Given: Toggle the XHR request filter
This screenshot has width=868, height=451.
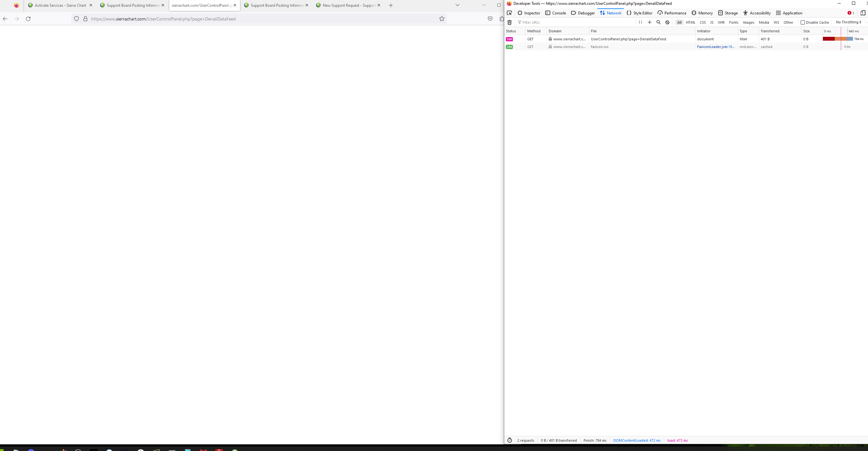Looking at the screenshot, I should [x=721, y=22].
